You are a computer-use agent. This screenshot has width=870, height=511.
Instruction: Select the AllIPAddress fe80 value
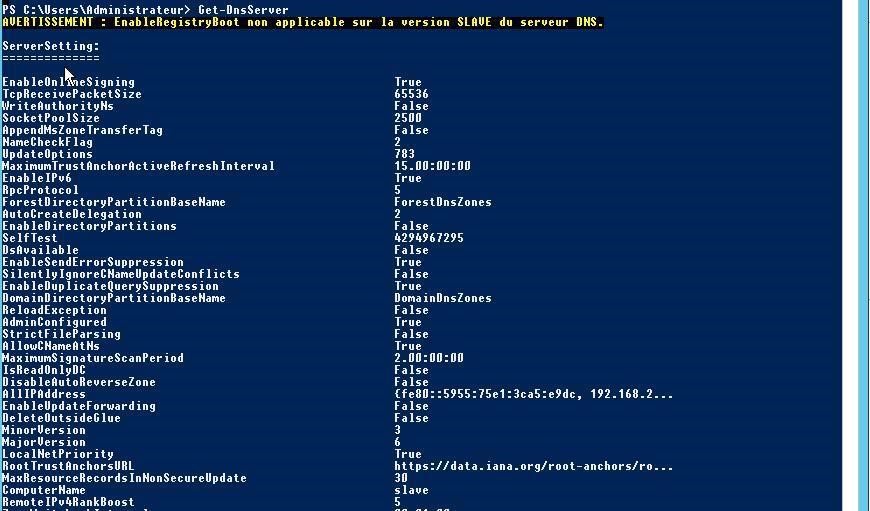pos(533,394)
